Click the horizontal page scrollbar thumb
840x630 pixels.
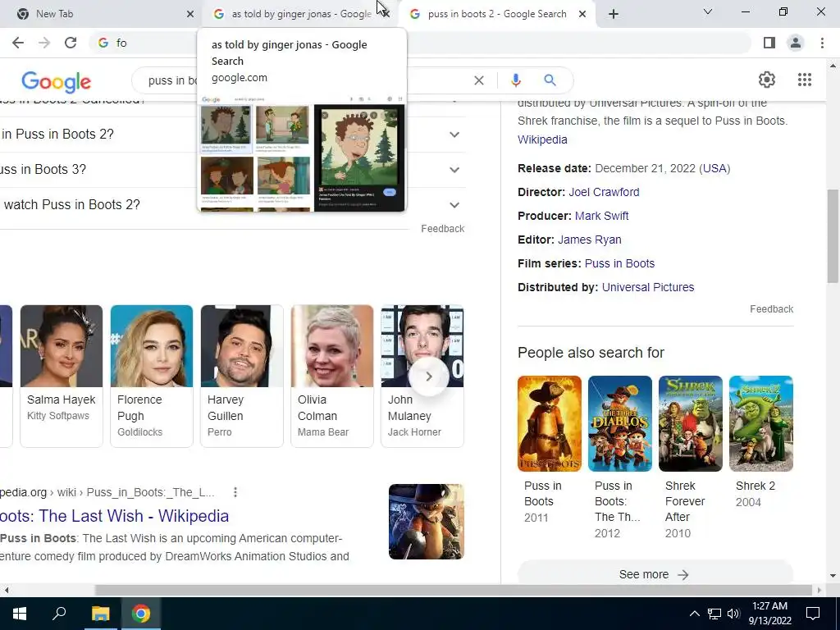pos(453,590)
